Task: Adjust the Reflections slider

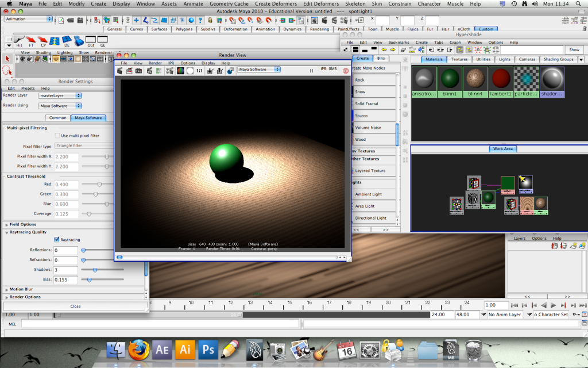Action: [83, 251]
